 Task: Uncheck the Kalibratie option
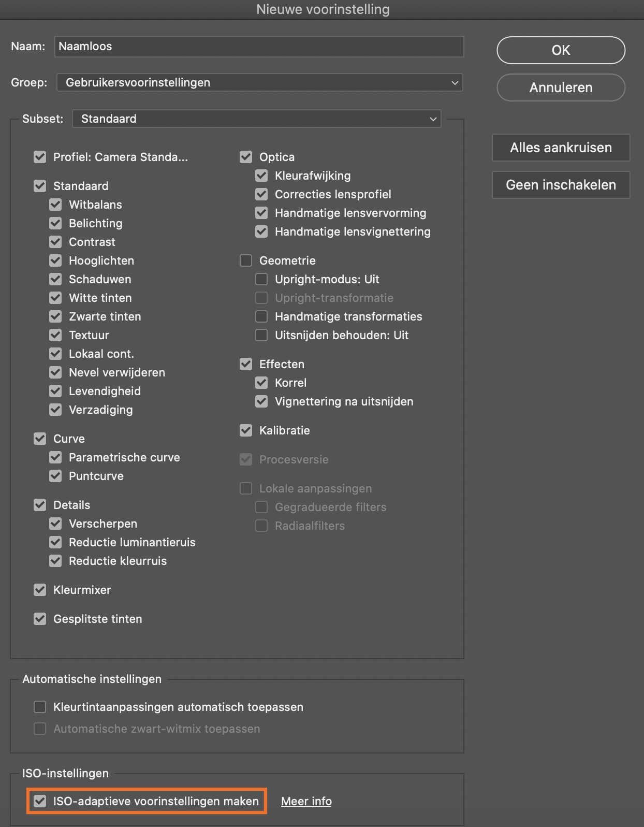click(x=246, y=430)
